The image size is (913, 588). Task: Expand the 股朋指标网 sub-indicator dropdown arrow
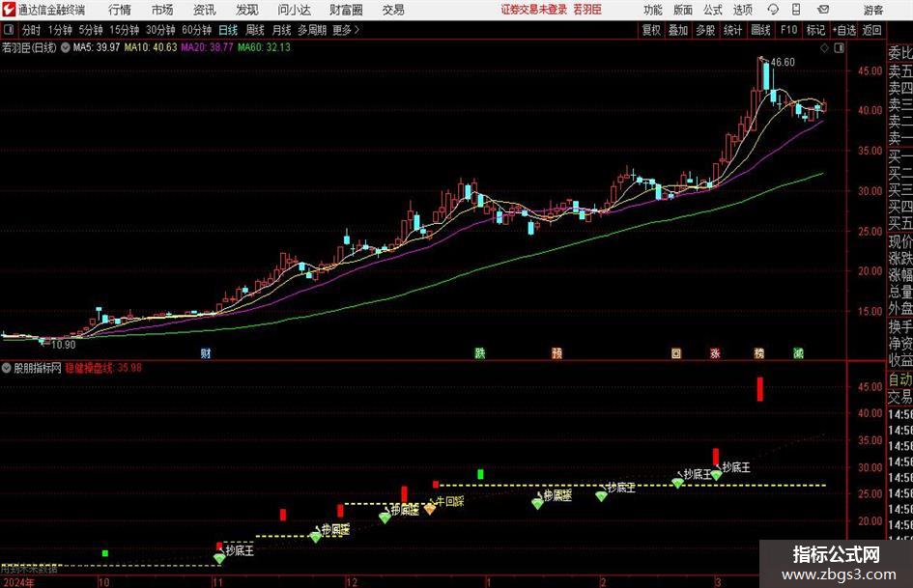pyautogui.click(x=7, y=368)
